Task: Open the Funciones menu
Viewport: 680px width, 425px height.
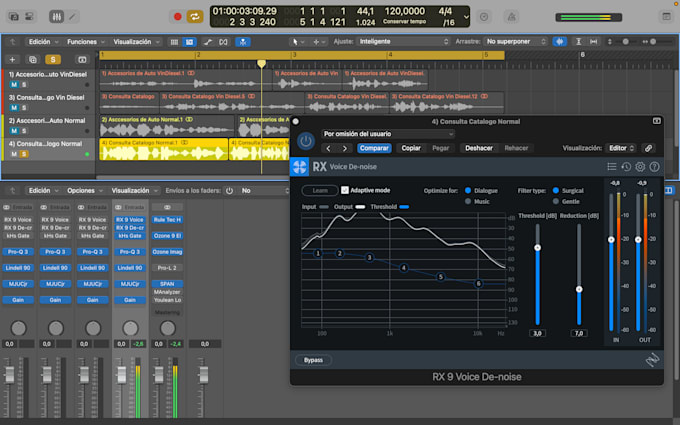Action: click(85, 42)
